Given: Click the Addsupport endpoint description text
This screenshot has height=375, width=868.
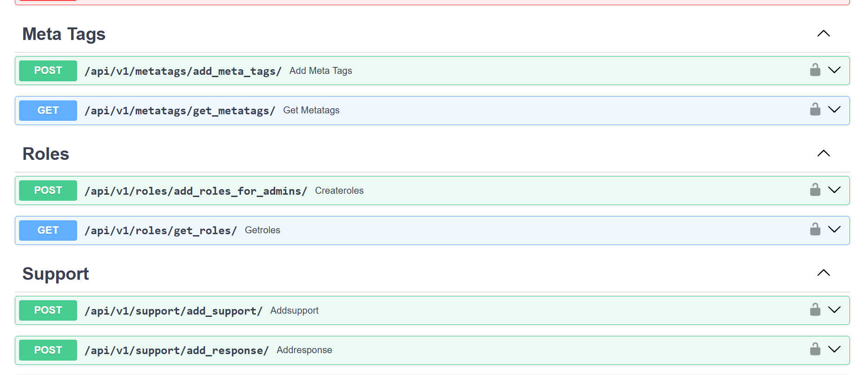Looking at the screenshot, I should [x=294, y=310].
